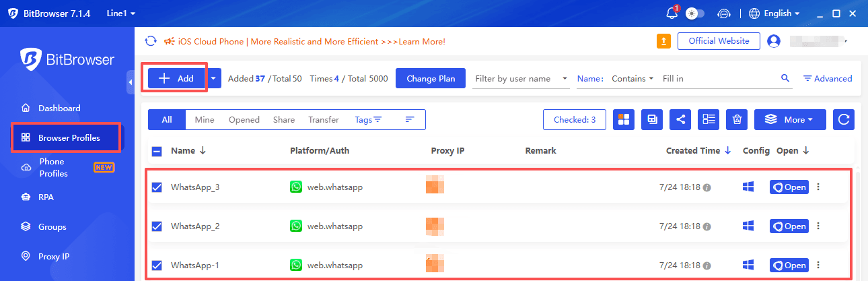Toggle the light/dark theme switch
The height and width of the screenshot is (281, 868).
[x=695, y=13]
